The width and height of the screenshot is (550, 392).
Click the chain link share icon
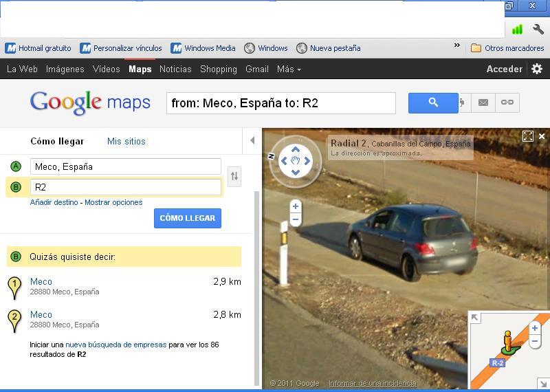(x=507, y=103)
